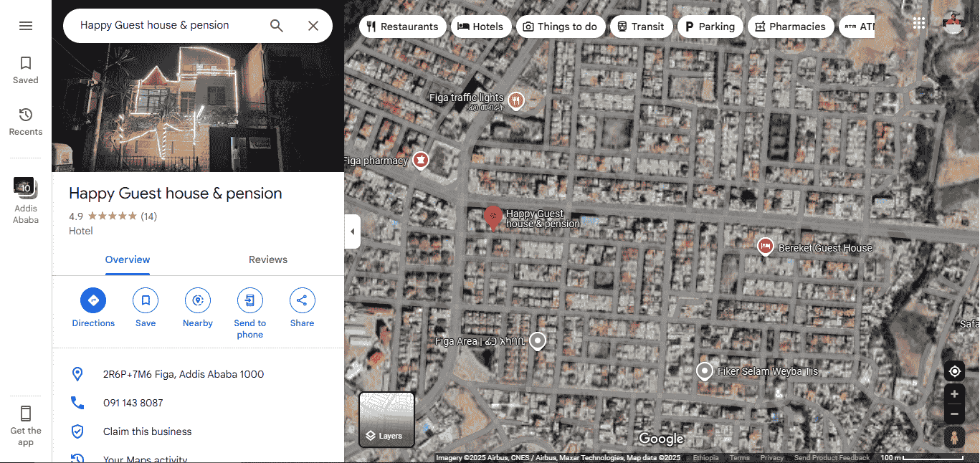Switch to the Reviews tab
Image resolution: width=980 pixels, height=463 pixels.
268,259
